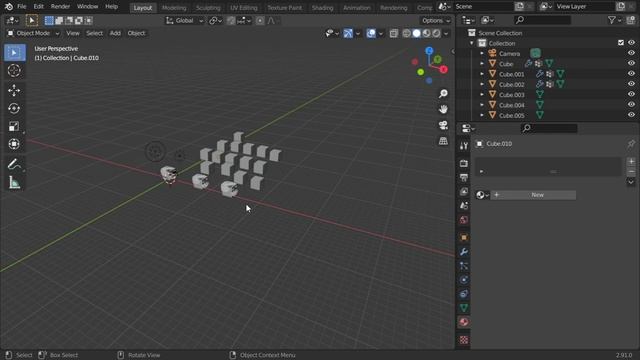Select the Measure tool
The width and height of the screenshot is (640, 360).
(x=14, y=182)
